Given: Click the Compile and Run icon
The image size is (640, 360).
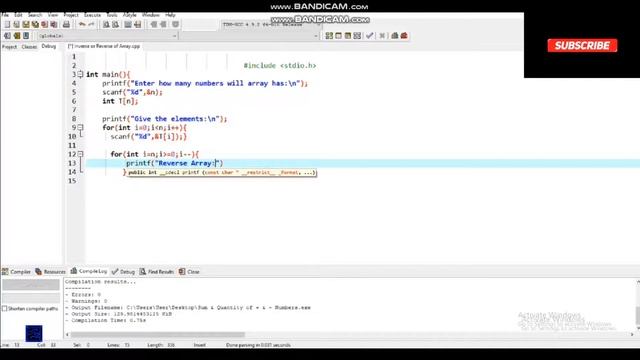Looking at the screenshot, I should coord(348,36).
